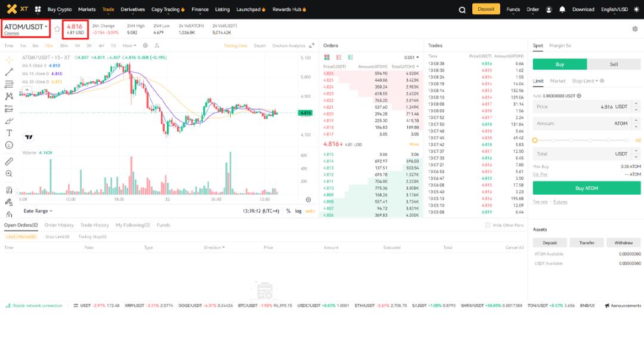This screenshot has height=363, width=644.
Task: Open the Direction filter dropdown
Action: (215, 248)
